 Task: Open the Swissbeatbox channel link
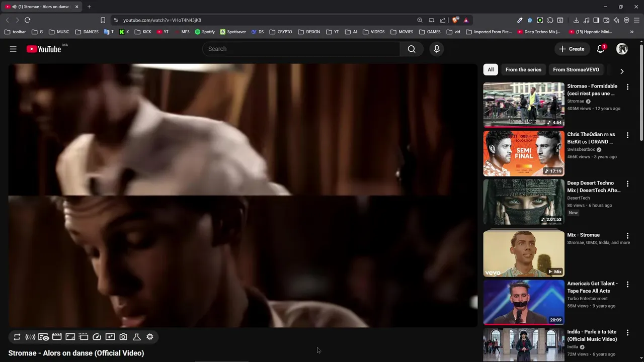point(581,149)
